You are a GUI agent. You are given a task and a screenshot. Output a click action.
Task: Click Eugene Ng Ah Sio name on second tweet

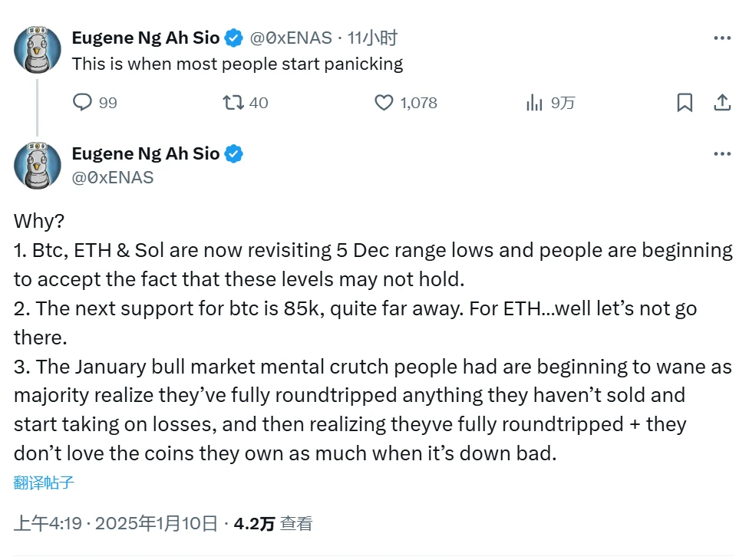[x=146, y=153]
